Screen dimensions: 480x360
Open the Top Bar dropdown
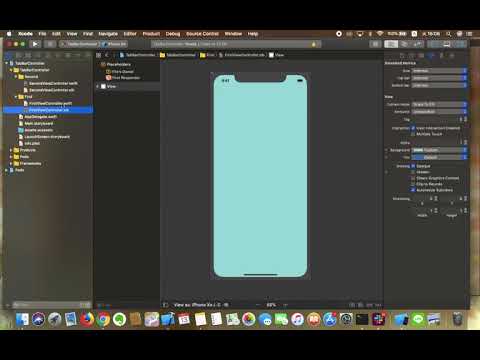pyautogui.click(x=439, y=78)
